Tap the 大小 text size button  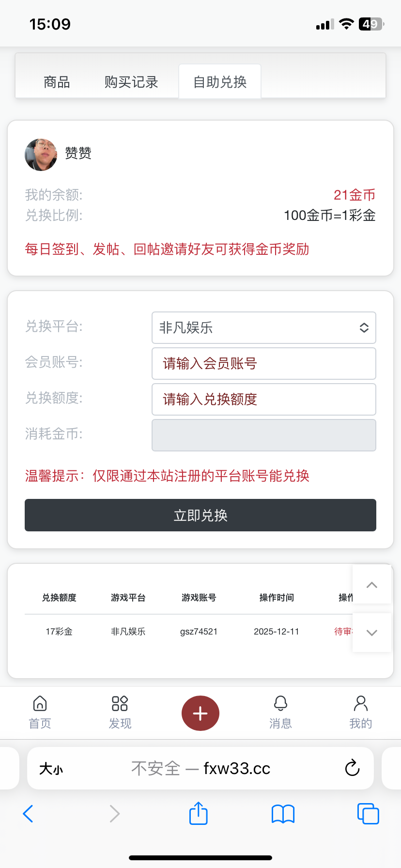[x=51, y=769]
